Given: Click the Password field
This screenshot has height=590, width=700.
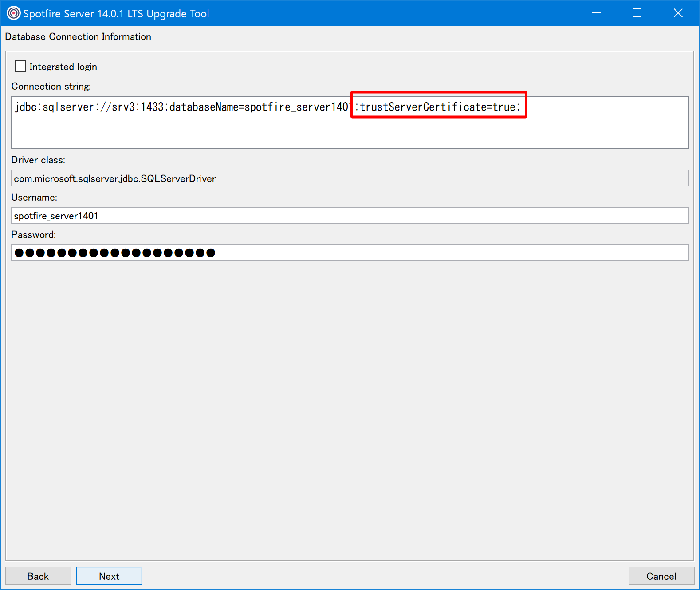Looking at the screenshot, I should tap(350, 253).
